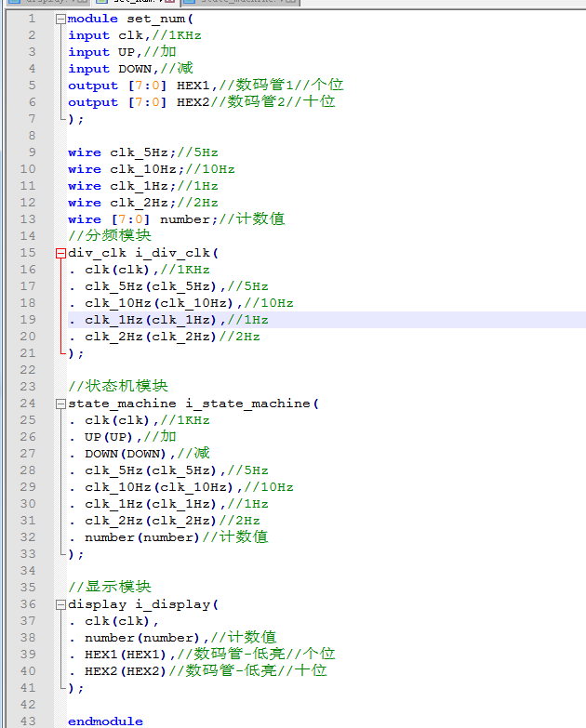This screenshot has height=728, width=586.
Task: Click line number 8 in the margin
Action: click(x=32, y=136)
